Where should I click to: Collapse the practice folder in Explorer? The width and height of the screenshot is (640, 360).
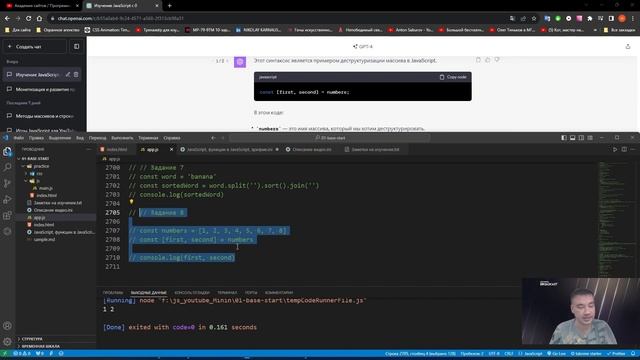[x=23, y=166]
